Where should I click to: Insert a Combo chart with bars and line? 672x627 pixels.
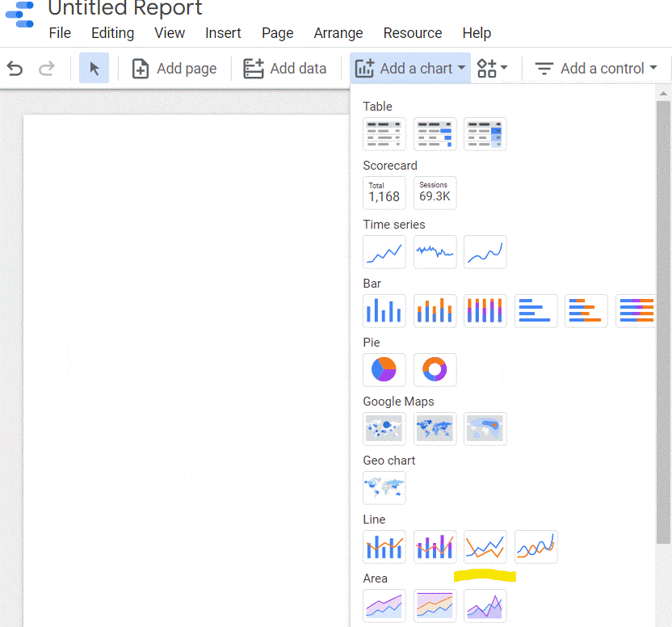(384, 547)
